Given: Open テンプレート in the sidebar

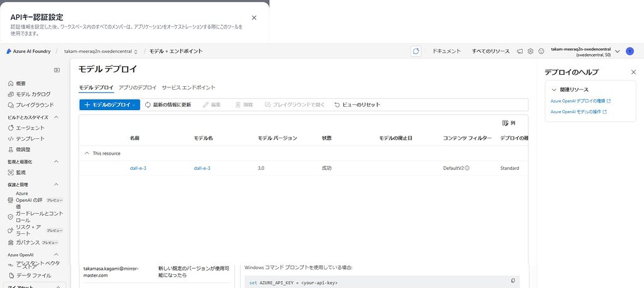Looking at the screenshot, I should click(26, 138).
